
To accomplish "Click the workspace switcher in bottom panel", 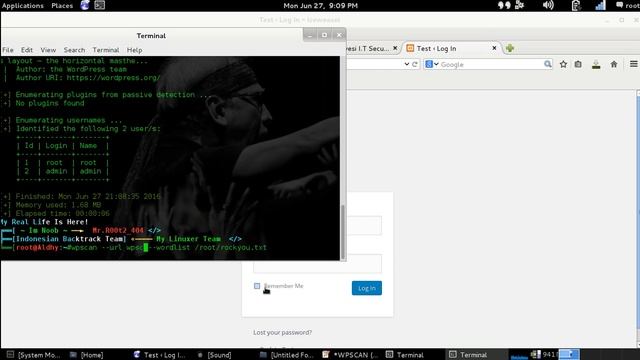I will pos(569,354).
